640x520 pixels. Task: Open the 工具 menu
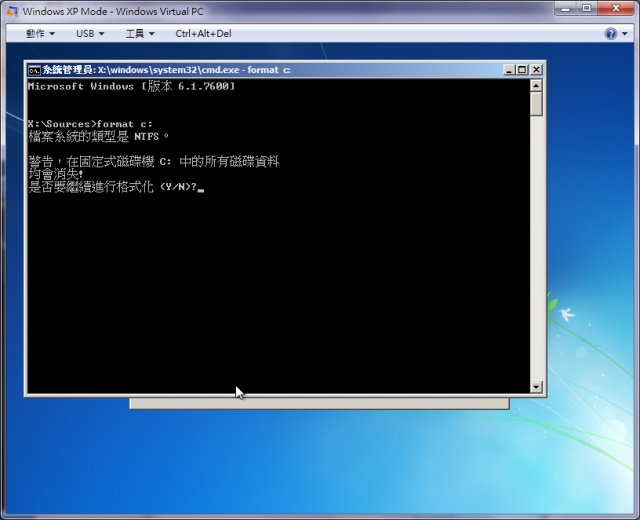coord(140,33)
